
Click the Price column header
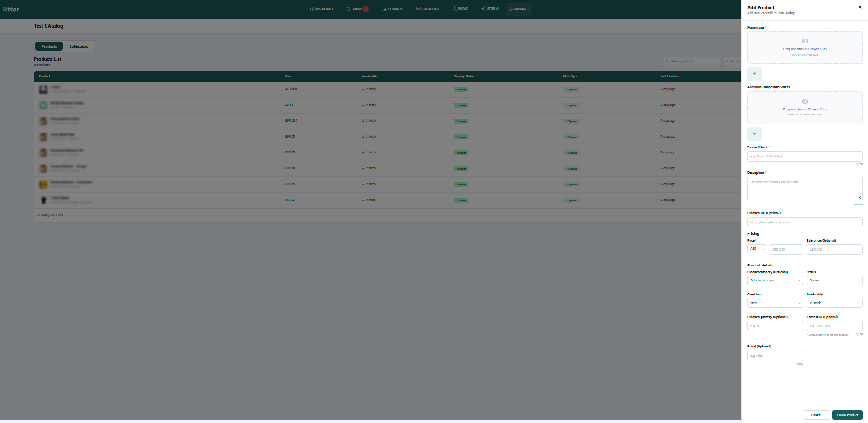(288, 76)
